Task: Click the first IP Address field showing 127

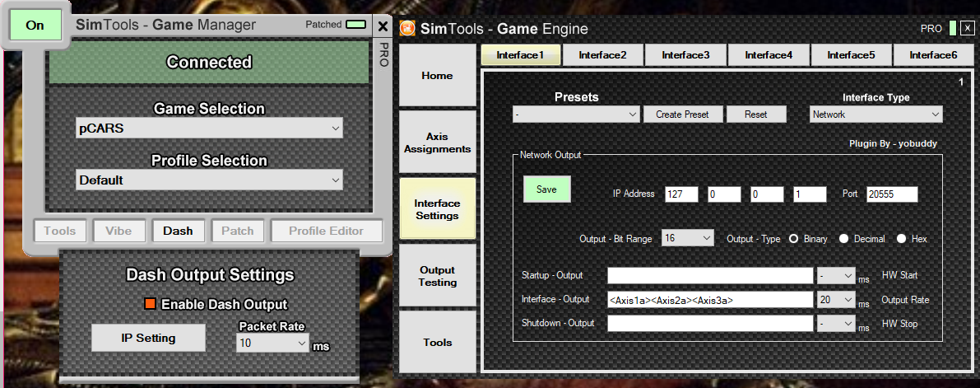Action: [681, 194]
